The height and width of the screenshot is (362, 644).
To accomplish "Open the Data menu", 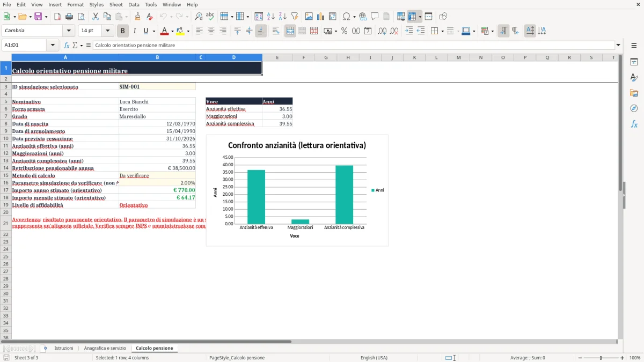I will click(x=134, y=4).
